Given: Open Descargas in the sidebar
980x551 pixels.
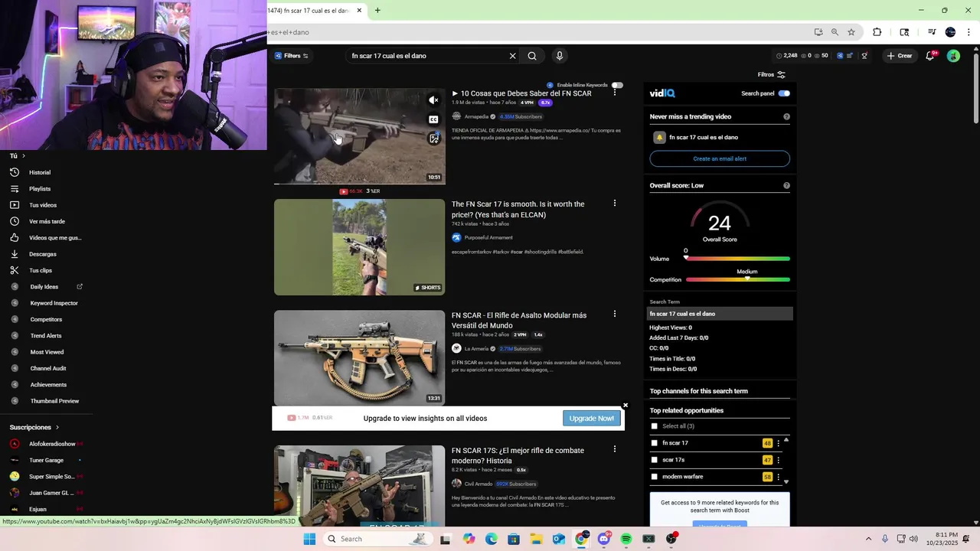Looking at the screenshot, I should [43, 254].
